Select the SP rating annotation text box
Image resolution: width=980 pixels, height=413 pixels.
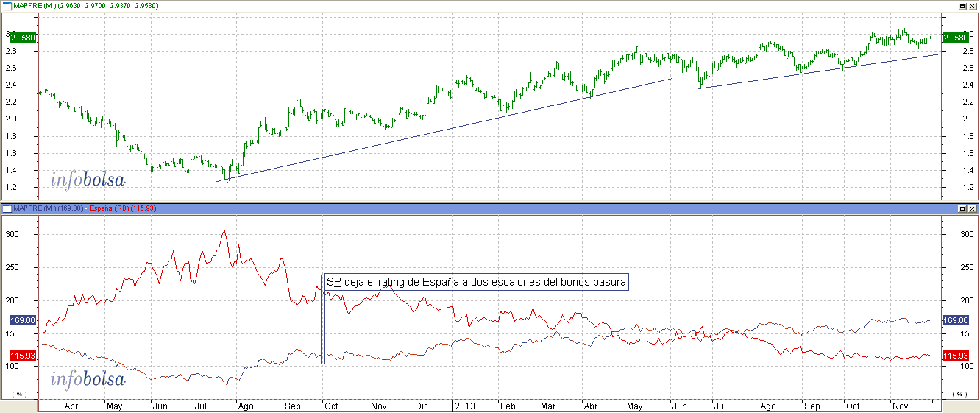pyautogui.click(x=476, y=282)
